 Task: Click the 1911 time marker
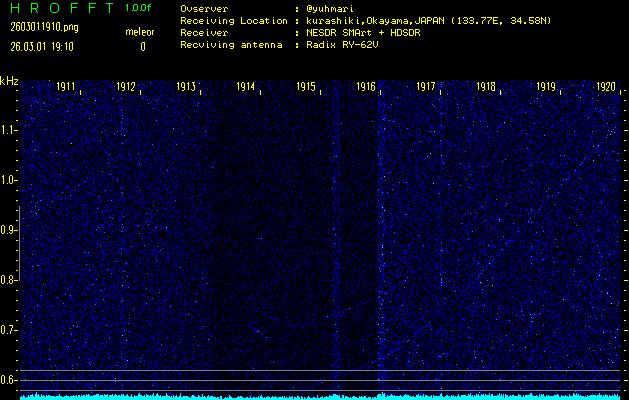tap(66, 87)
